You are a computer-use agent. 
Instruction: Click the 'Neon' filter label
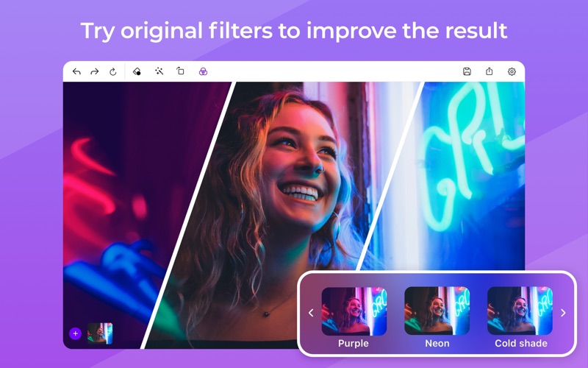point(437,343)
